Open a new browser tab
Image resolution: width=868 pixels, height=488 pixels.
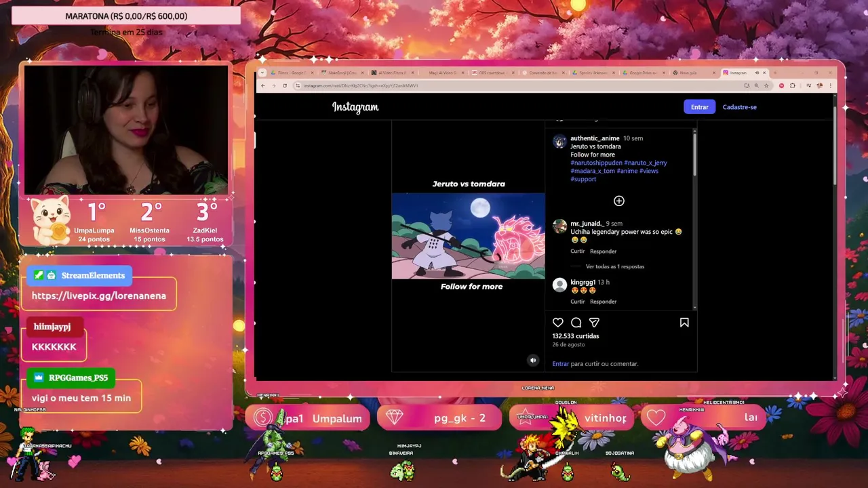[776, 73]
